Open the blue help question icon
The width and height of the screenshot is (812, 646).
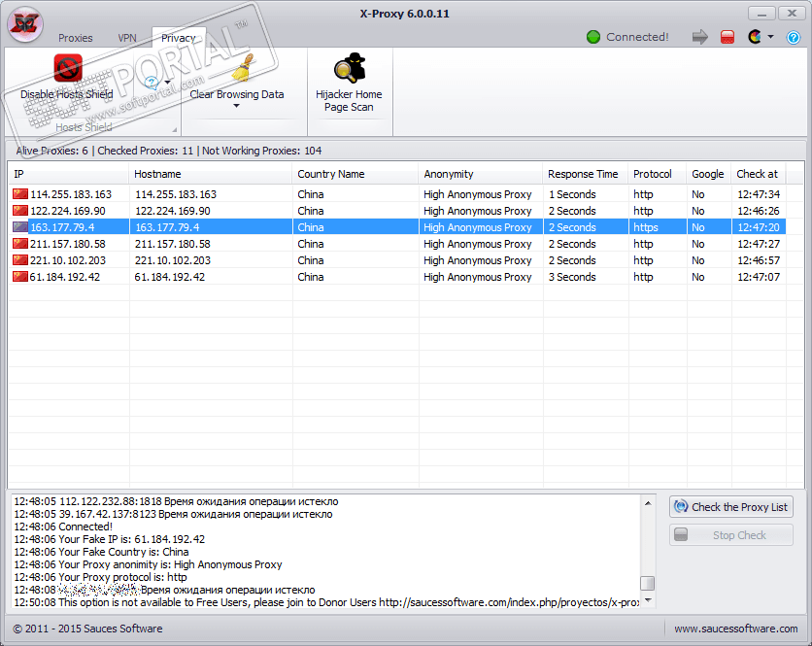tap(794, 37)
